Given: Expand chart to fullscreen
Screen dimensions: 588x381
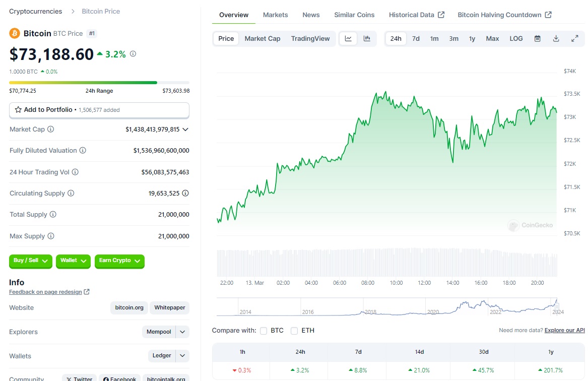Looking at the screenshot, I should [574, 39].
